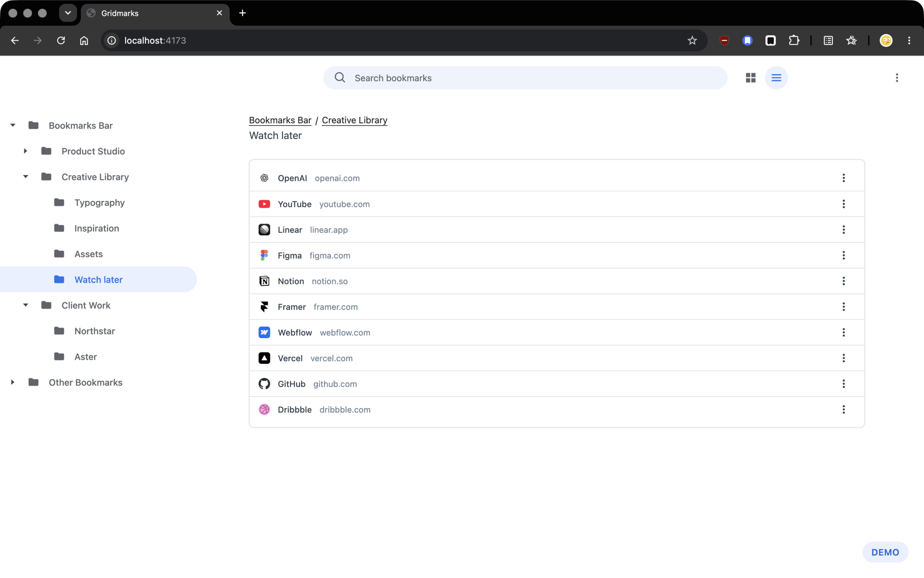Expand the Product Studio folder
The image size is (924, 578).
(x=26, y=151)
